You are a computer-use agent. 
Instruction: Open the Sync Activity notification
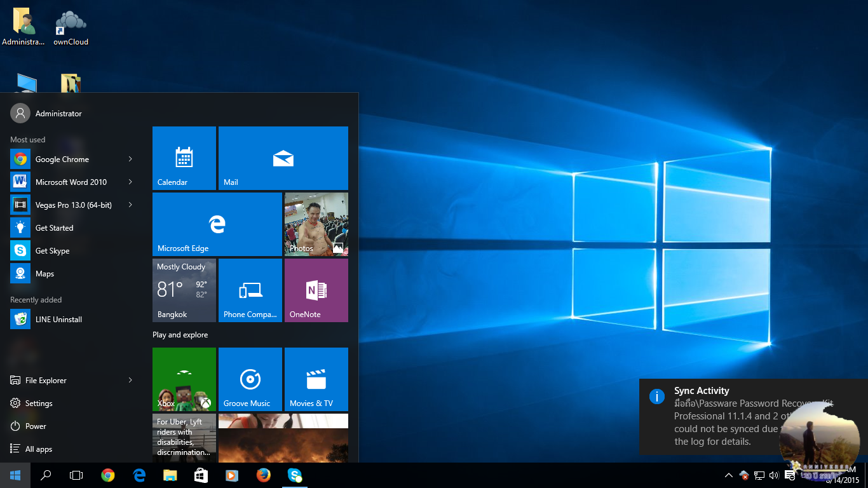754,416
